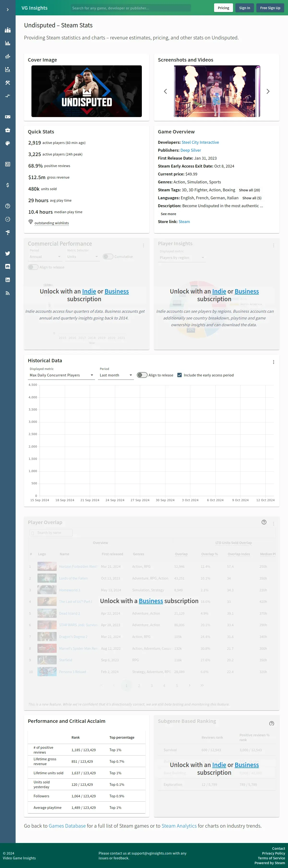Open the compare arrows sidebar icon
288x868 pixels.
click(8, 96)
